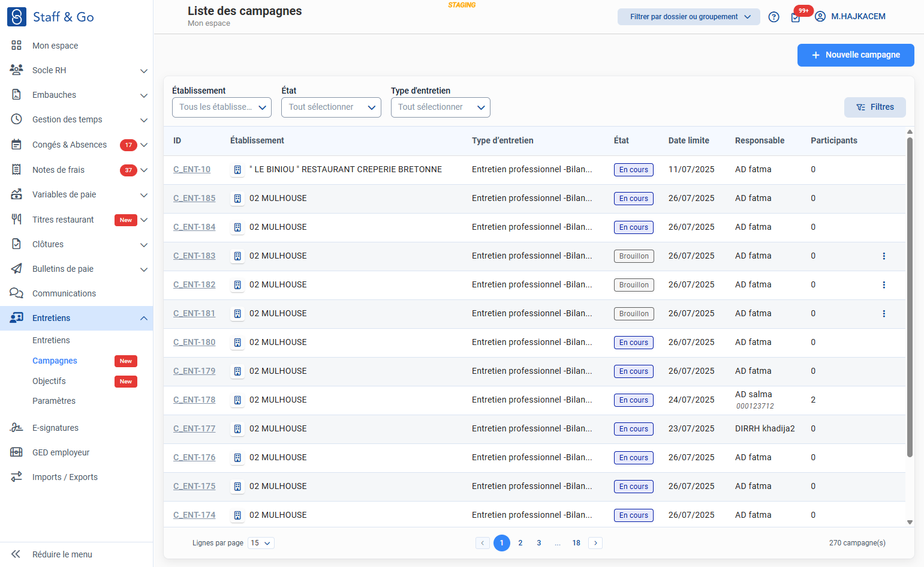Image resolution: width=924 pixels, height=567 pixels.
Task: Click the Imports / Exports arrows icon
Action: (x=16, y=476)
